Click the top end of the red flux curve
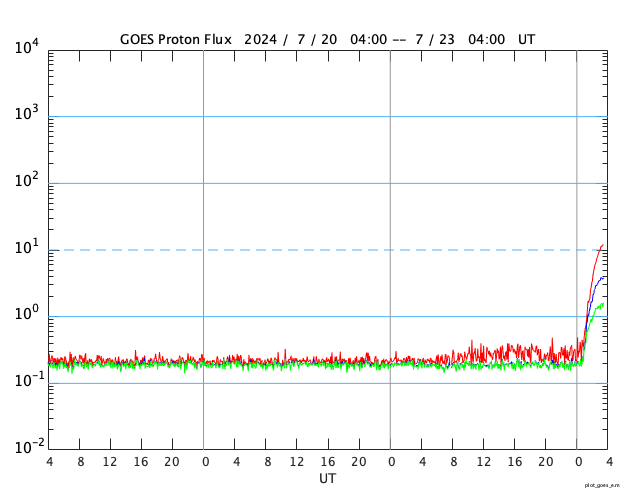 click(x=603, y=245)
